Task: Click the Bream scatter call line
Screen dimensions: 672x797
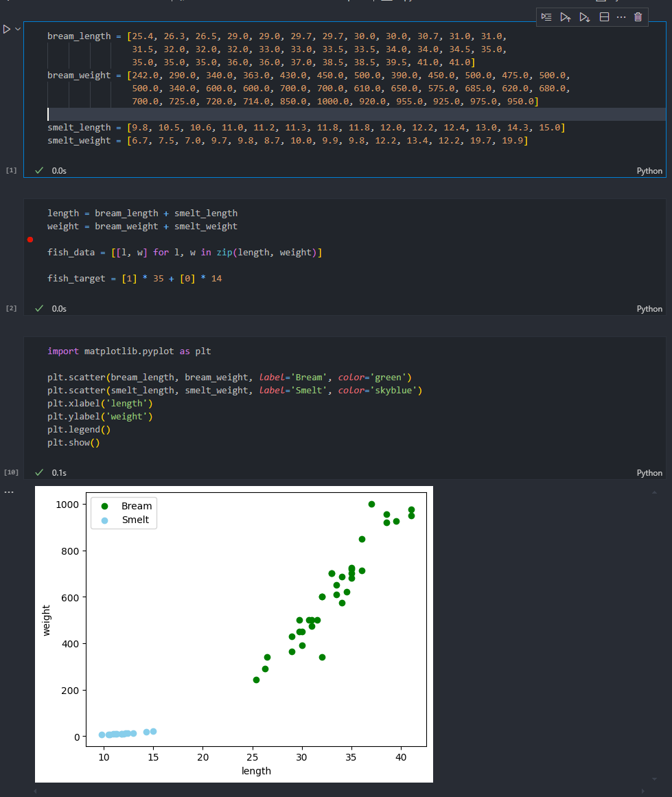Action: tap(229, 377)
